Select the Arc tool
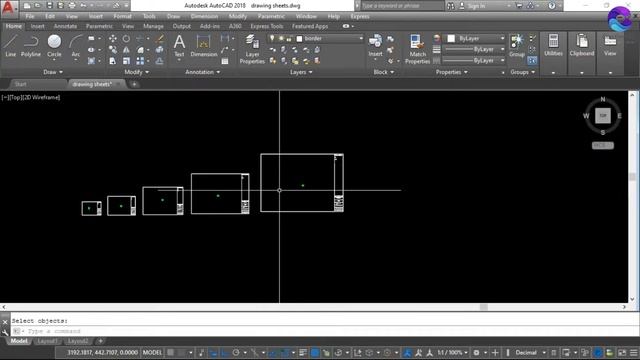This screenshot has height=360, width=640. coord(76,46)
